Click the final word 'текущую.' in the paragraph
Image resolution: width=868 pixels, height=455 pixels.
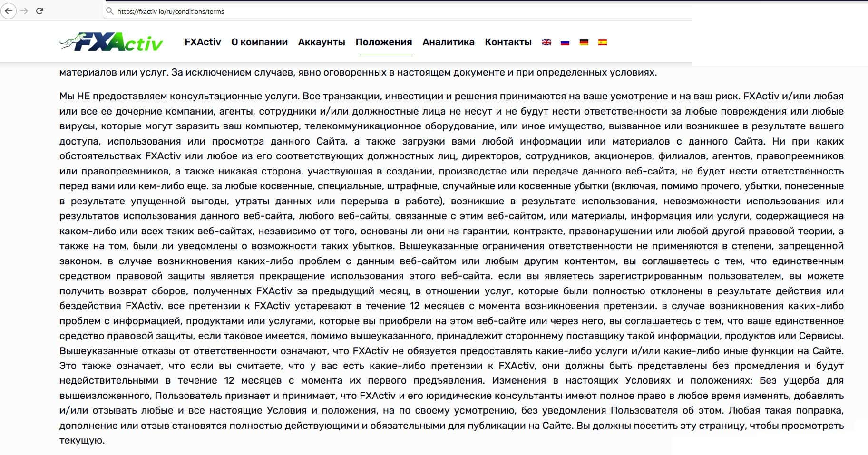[x=82, y=441]
